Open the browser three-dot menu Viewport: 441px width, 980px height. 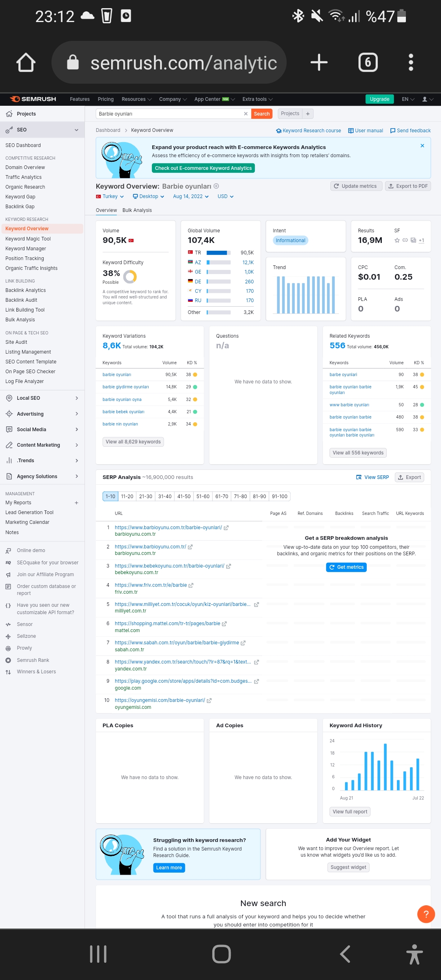411,62
